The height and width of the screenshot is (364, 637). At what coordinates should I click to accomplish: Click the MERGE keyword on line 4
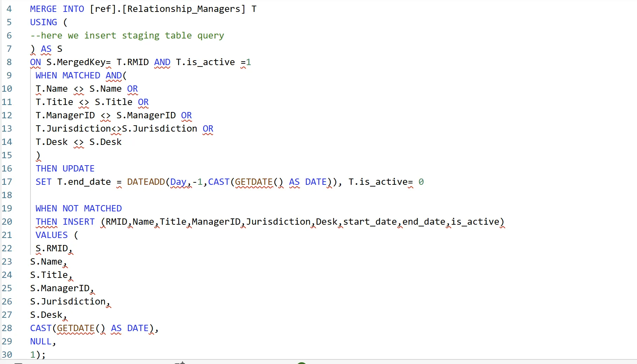pyautogui.click(x=43, y=9)
